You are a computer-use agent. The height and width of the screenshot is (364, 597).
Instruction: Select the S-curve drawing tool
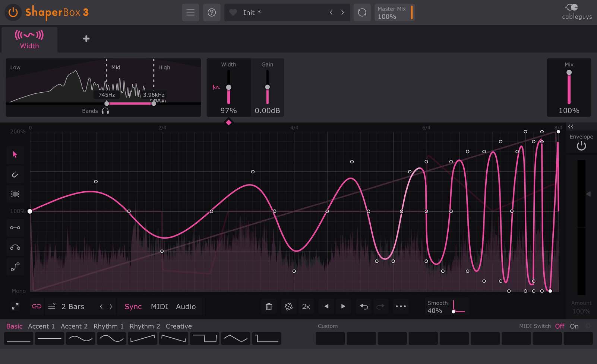[x=15, y=266]
